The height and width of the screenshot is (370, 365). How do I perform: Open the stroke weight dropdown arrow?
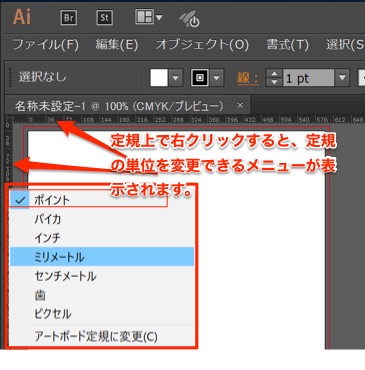pos(342,78)
